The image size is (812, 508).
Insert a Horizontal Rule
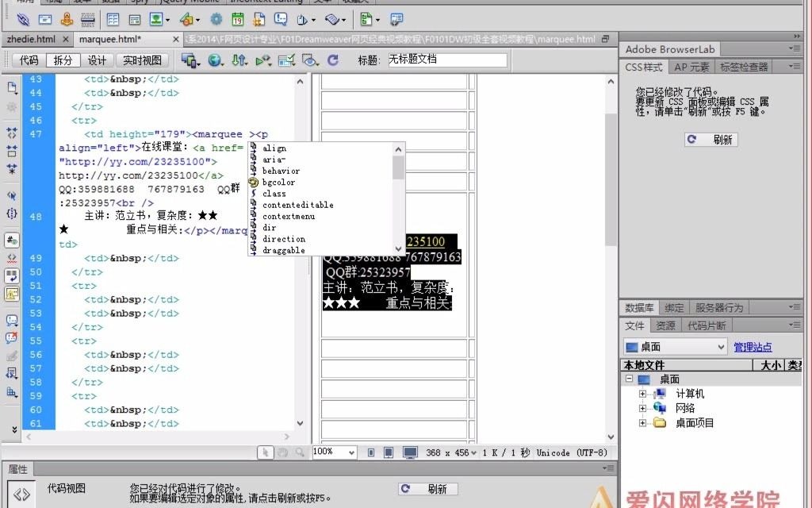[x=88, y=20]
